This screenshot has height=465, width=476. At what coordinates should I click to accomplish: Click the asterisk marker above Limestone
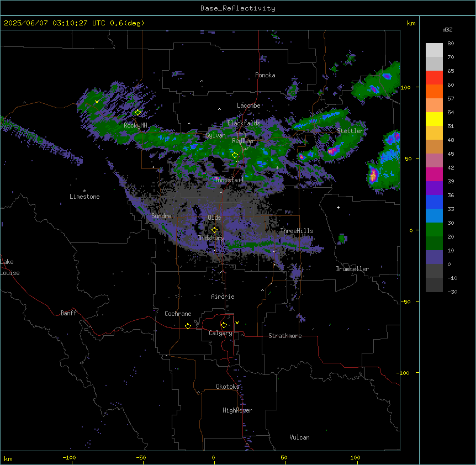pyautogui.click(x=84, y=191)
